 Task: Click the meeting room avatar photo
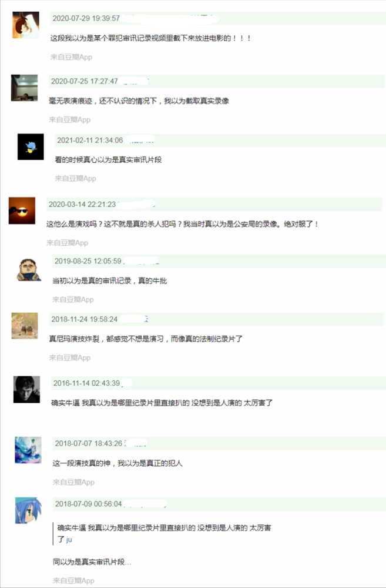point(24,88)
